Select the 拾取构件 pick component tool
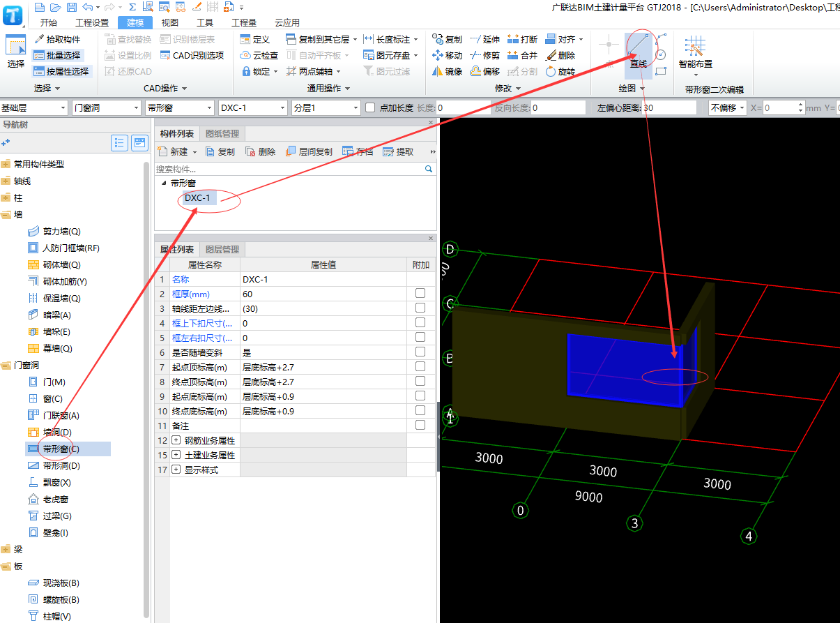This screenshot has width=840, height=623. pyautogui.click(x=57, y=39)
